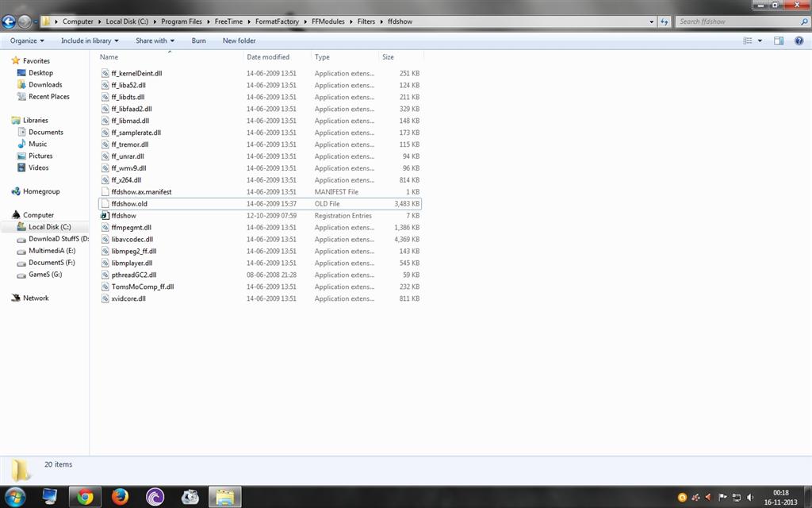Click the ffdshow.old file icon
The height and width of the screenshot is (508, 812).
[105, 204]
